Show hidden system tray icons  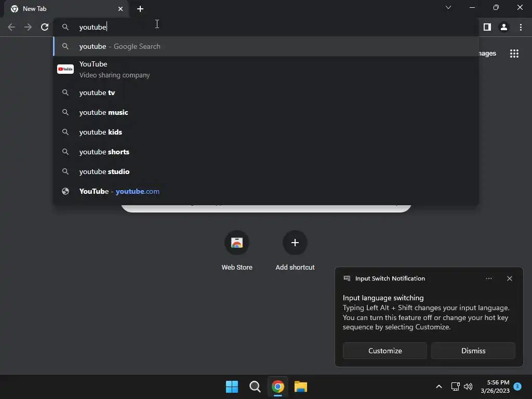click(438, 387)
